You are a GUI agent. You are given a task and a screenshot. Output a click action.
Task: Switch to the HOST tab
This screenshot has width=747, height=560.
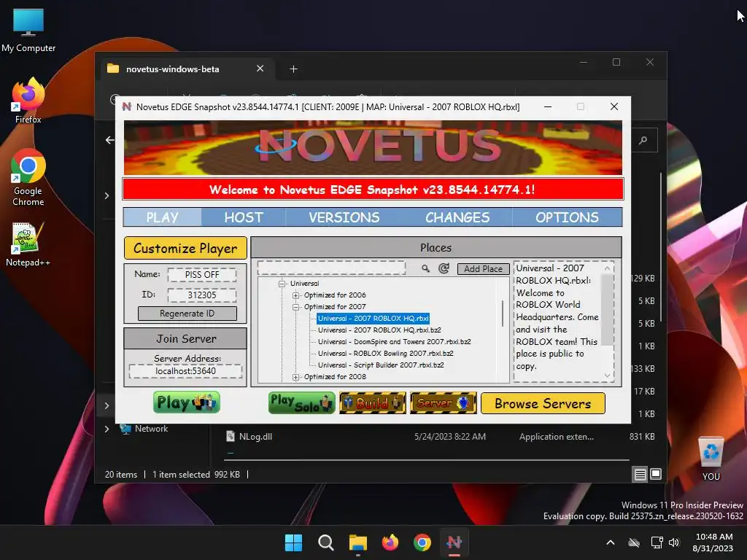pos(244,217)
